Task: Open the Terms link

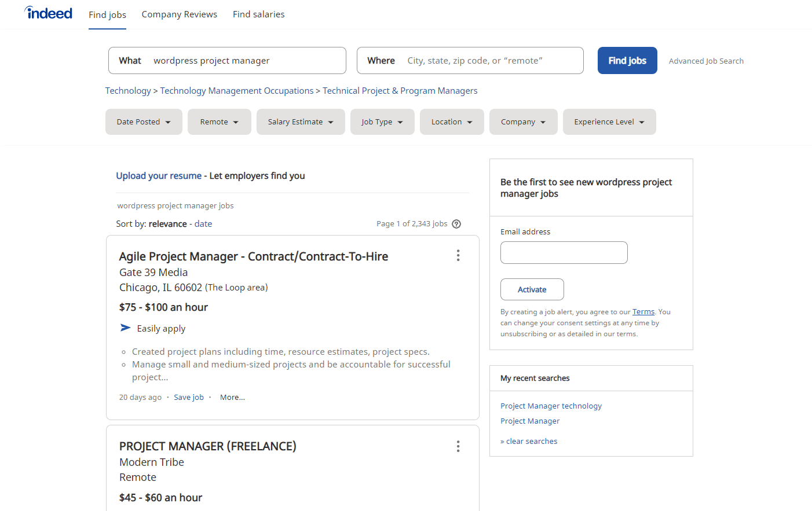Action: click(643, 312)
